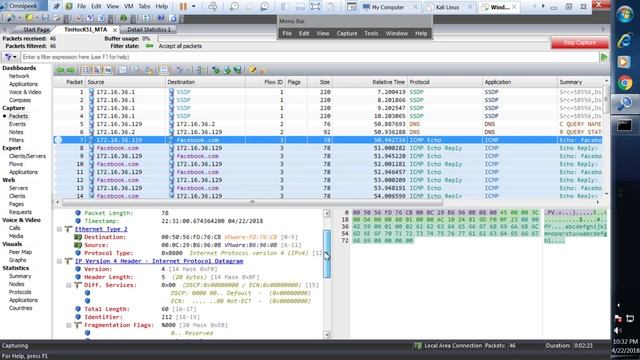Click the VMware pause button
The height and width of the screenshot is (360, 640).
point(183,7)
